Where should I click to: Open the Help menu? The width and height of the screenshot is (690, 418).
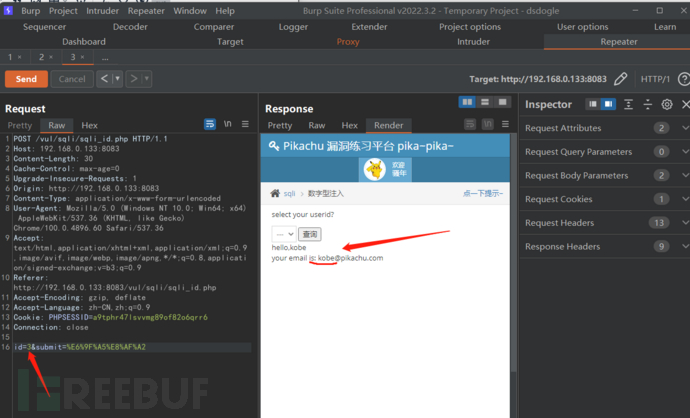pos(225,11)
